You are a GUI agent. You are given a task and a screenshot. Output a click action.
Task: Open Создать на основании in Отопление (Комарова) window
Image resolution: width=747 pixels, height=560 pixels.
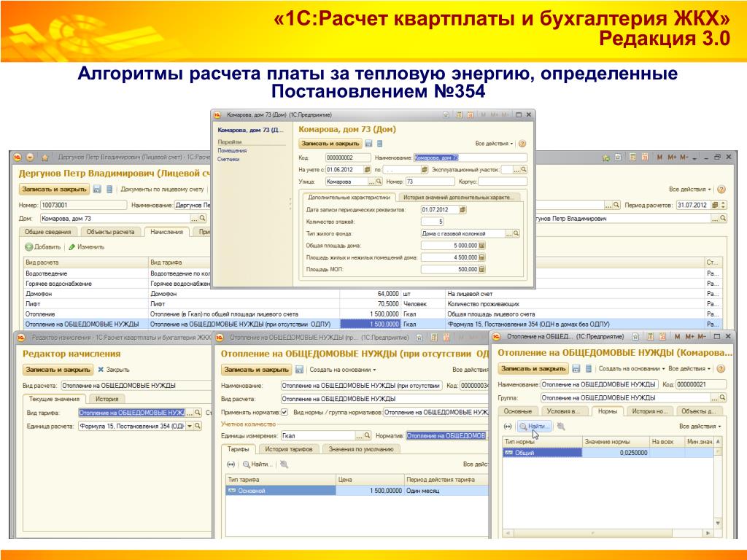pyautogui.click(x=632, y=368)
